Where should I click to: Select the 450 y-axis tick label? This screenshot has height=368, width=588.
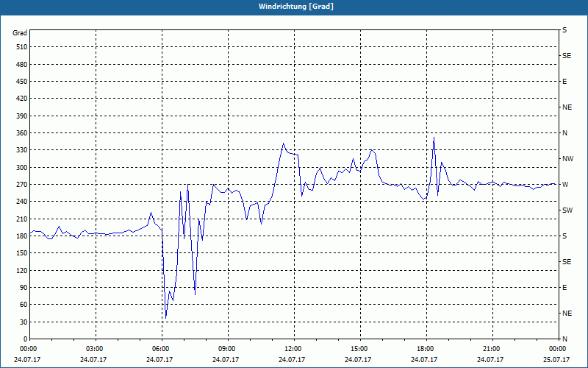[x=22, y=82]
